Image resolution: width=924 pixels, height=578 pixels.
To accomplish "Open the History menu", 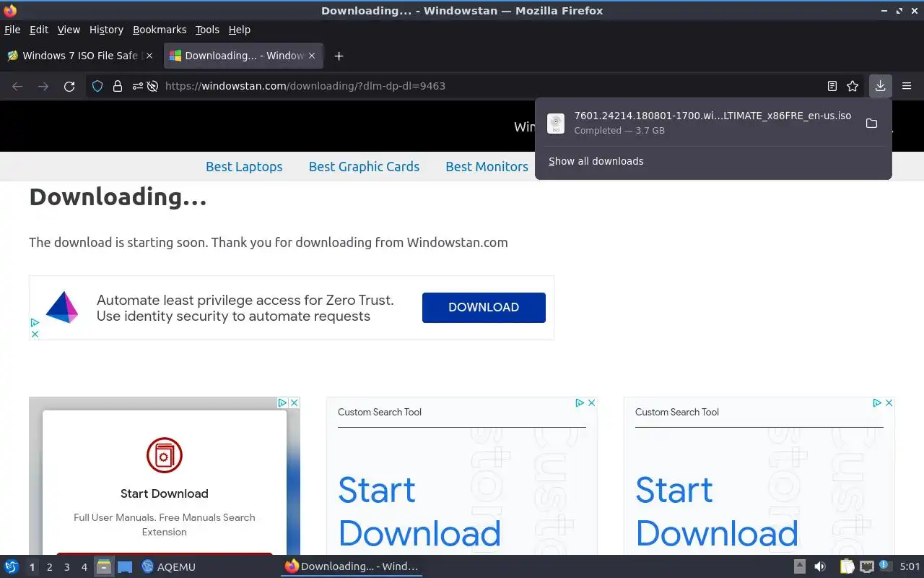I will [x=106, y=30].
